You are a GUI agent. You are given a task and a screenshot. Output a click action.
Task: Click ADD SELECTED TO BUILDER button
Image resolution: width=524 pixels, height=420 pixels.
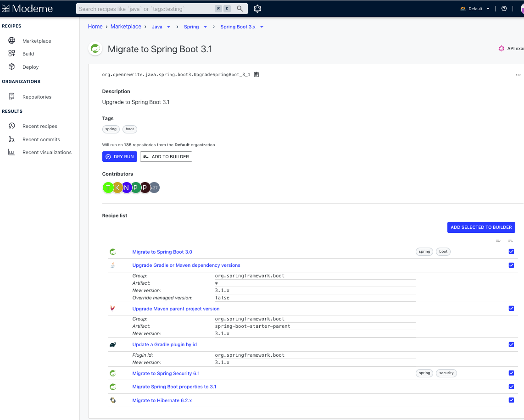(x=481, y=227)
